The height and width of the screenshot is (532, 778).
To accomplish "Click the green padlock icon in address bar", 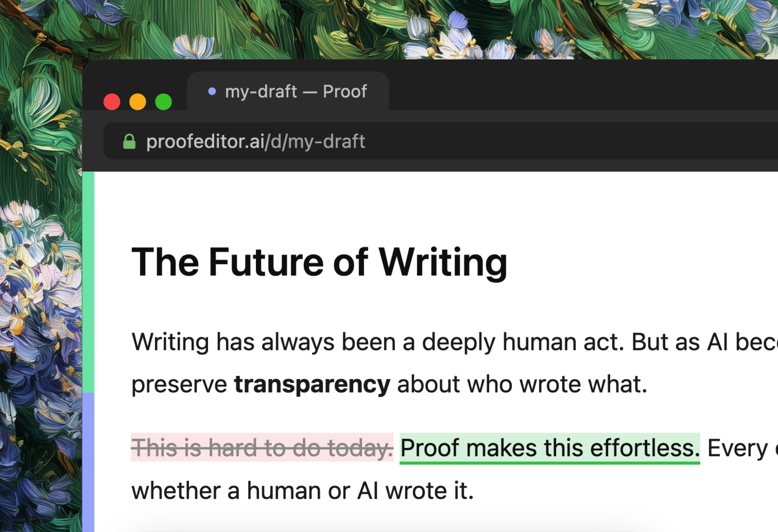I will (x=129, y=141).
